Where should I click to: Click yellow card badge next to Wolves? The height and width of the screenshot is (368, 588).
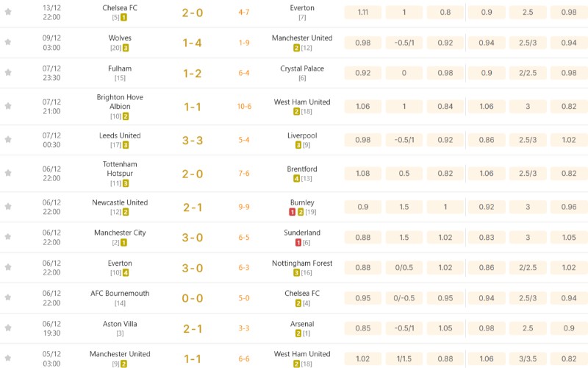pos(126,48)
